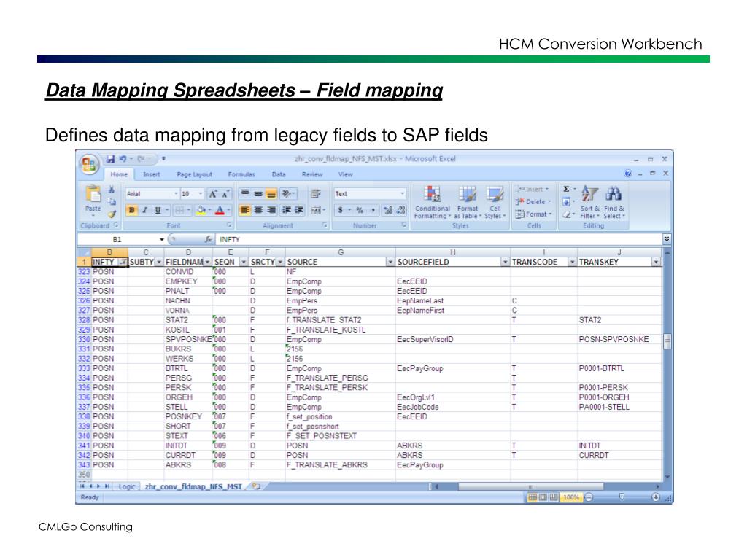The height and width of the screenshot is (560, 747).
Task: Open Microsoft Excel Help question mark
Action: point(628,174)
